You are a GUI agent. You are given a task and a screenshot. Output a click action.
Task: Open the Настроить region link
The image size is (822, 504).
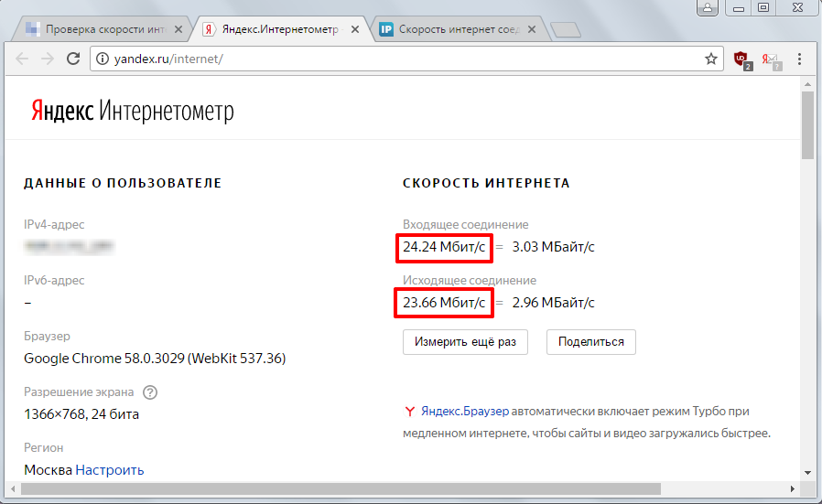pyautogui.click(x=110, y=470)
